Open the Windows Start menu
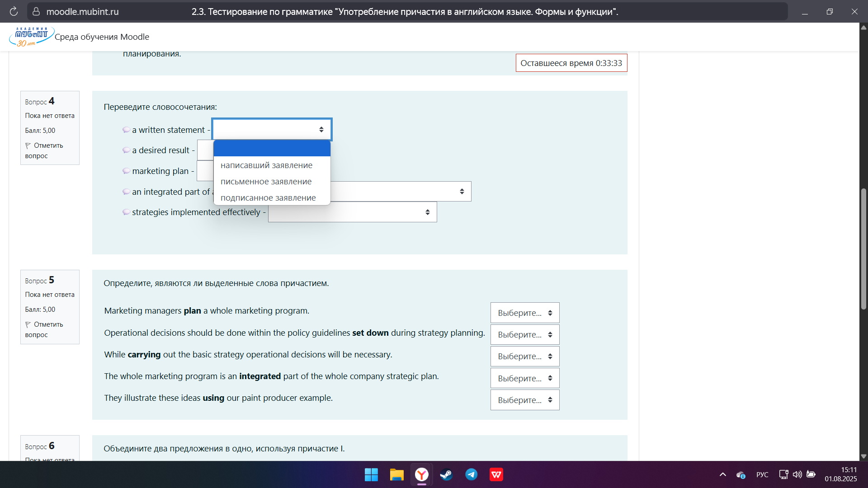868x488 pixels. (x=371, y=474)
